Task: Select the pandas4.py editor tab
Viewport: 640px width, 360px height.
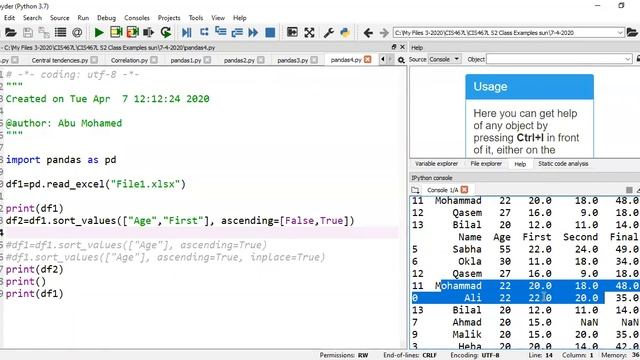Action: (x=346, y=60)
